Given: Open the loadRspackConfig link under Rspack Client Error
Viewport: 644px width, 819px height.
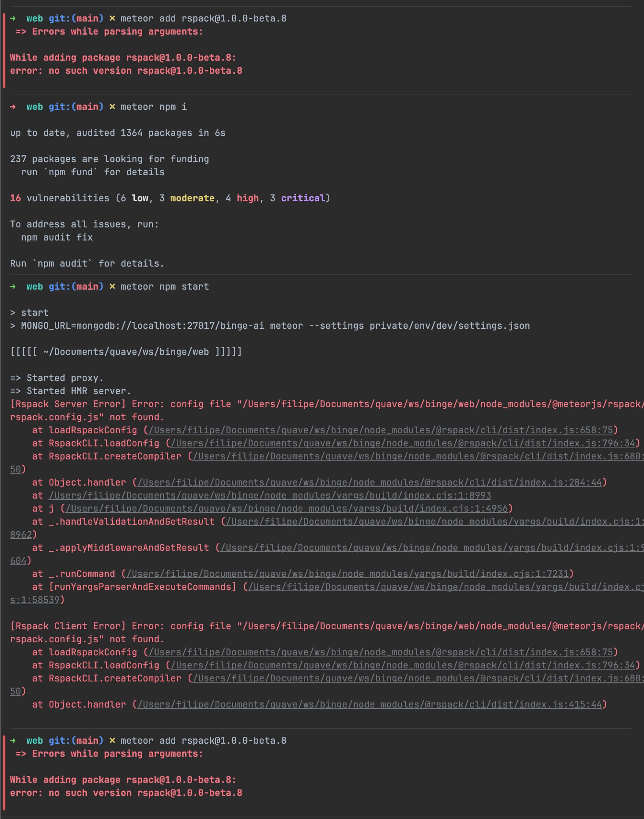Looking at the screenshot, I should [x=380, y=652].
